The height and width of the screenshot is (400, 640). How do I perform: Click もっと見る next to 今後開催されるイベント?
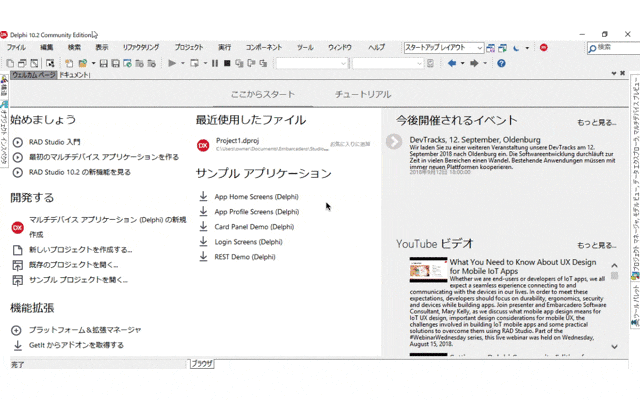tap(596, 122)
